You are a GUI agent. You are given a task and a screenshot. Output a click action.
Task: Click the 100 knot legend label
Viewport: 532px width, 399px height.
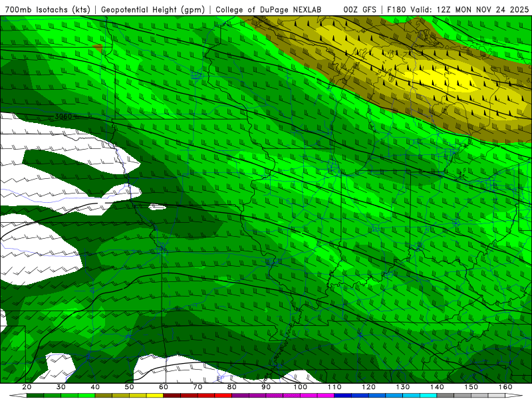pyautogui.click(x=301, y=387)
